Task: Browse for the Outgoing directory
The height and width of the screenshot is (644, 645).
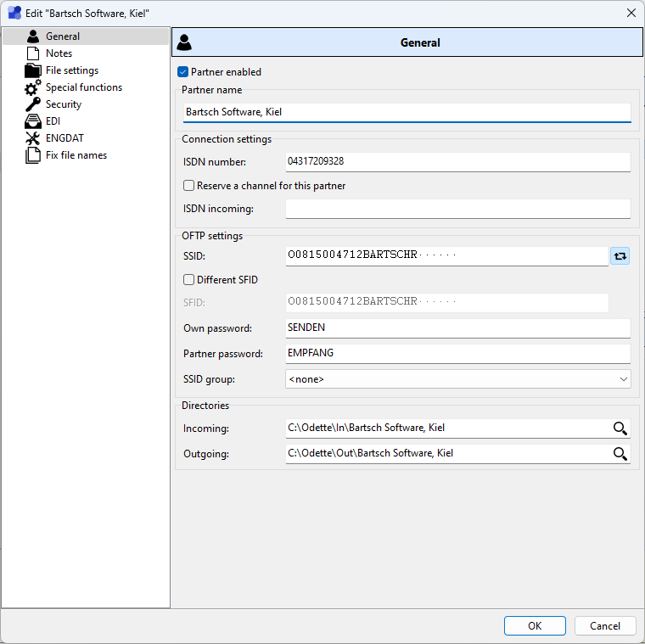Action: tap(620, 453)
